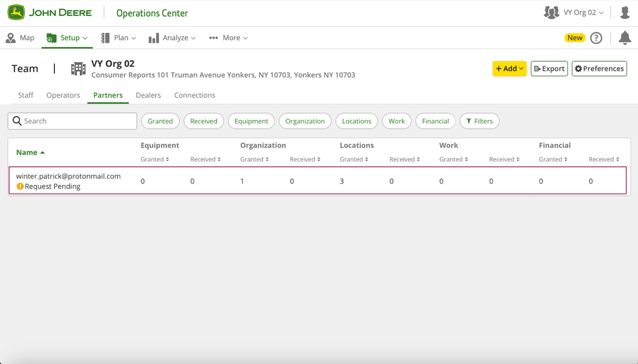The height and width of the screenshot is (364, 638).
Task: Click the magnifying glass search icon
Action: click(x=17, y=121)
